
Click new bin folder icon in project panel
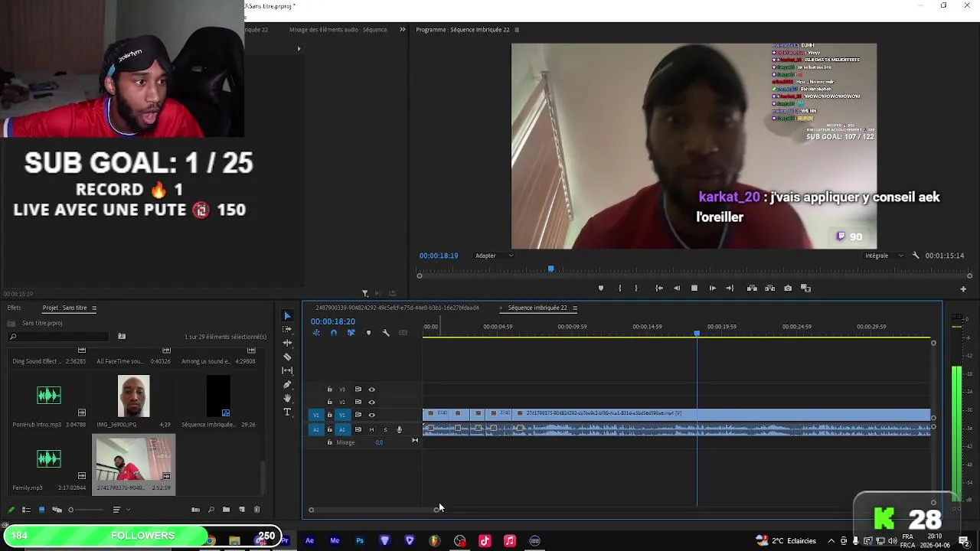[226, 510]
